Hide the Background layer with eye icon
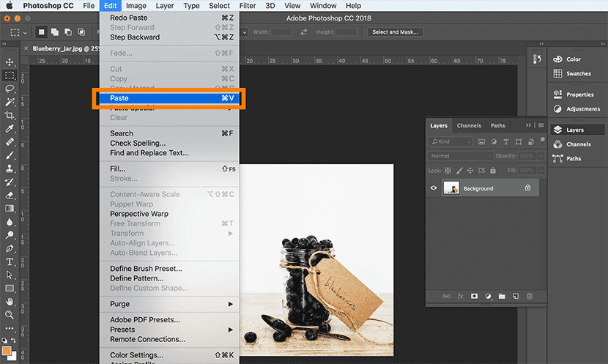Image resolution: width=608 pixels, height=364 pixels. (x=434, y=188)
